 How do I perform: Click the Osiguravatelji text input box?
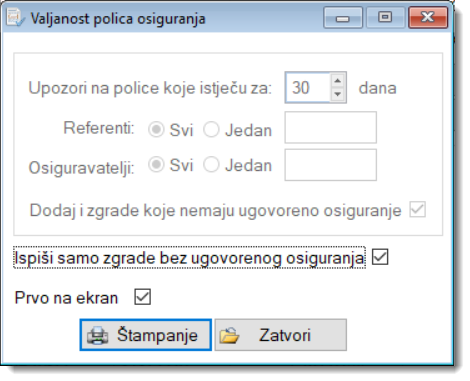point(331,165)
